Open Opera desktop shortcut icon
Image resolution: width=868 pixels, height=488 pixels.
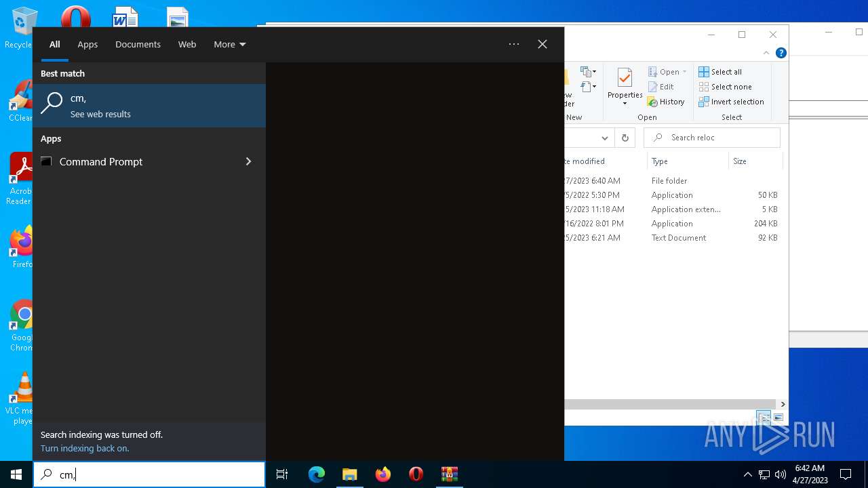75,16
